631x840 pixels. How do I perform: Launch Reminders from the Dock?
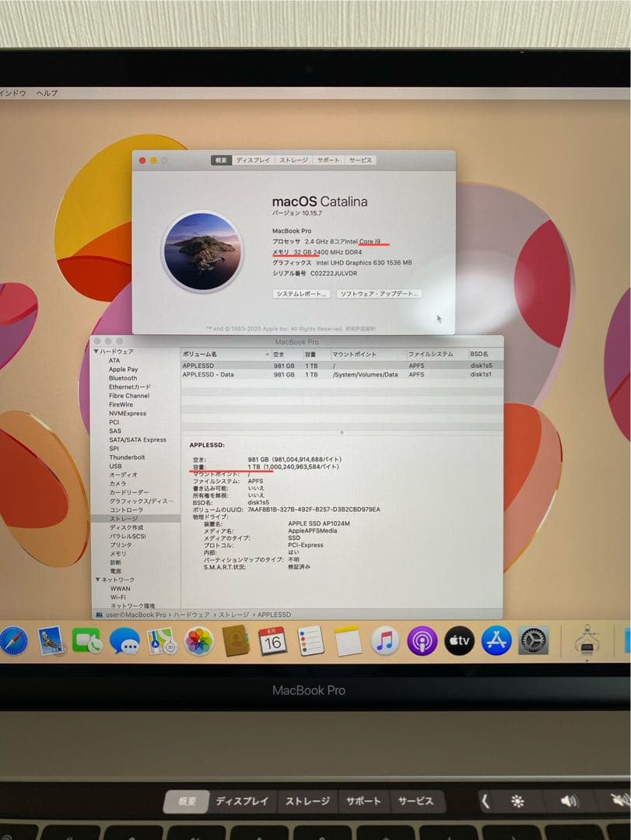(310, 641)
